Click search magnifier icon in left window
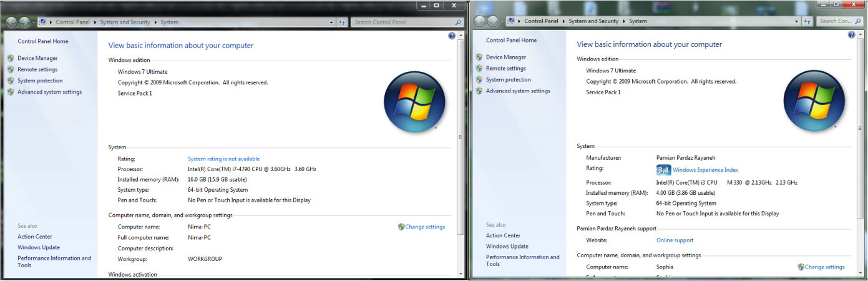Image resolution: width=868 pixels, height=281 pixels. point(459,22)
